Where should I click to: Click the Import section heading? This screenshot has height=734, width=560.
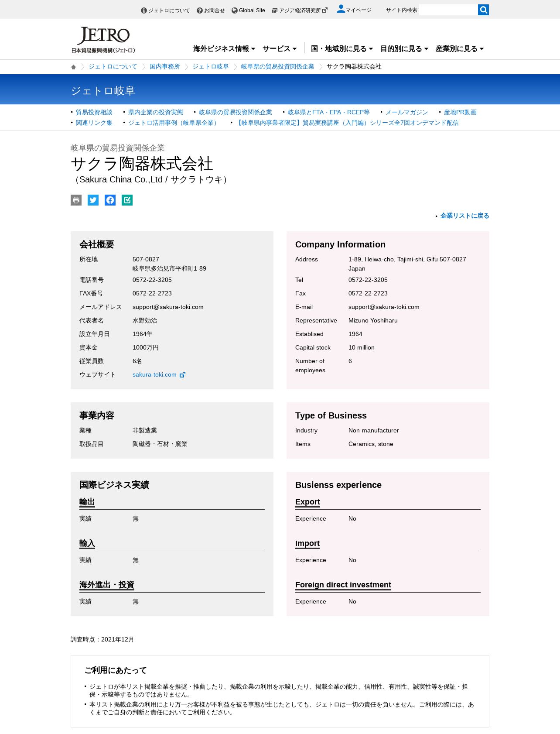tap(307, 543)
